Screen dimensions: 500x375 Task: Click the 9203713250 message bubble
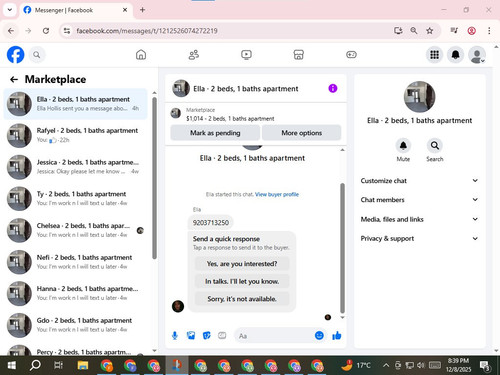211,223
